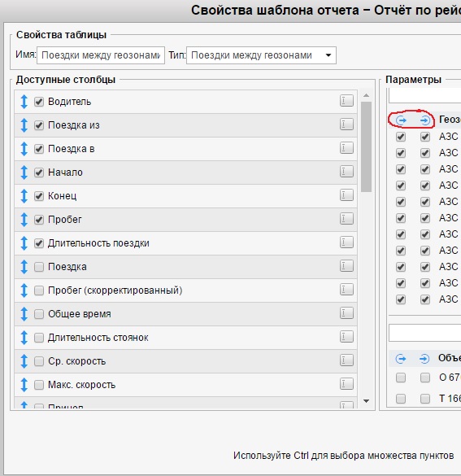
Task: Click the rename icon in Поездка из row
Action: coord(346,124)
